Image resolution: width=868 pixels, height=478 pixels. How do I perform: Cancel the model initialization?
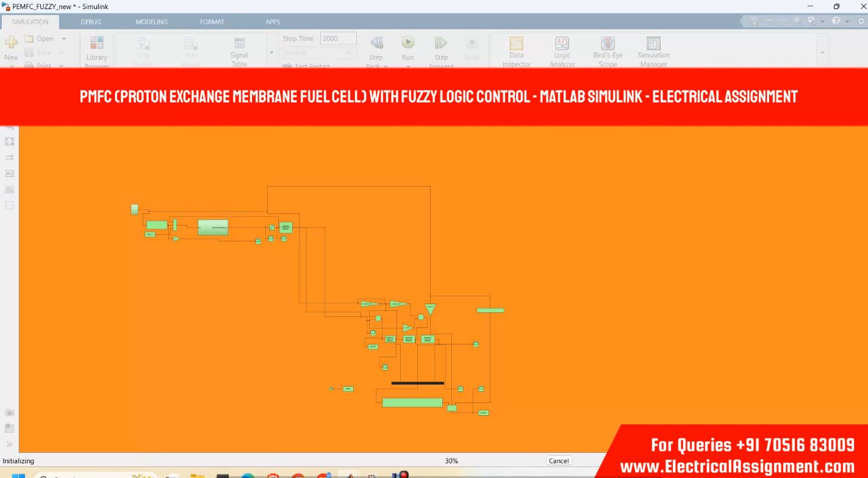[x=558, y=461]
